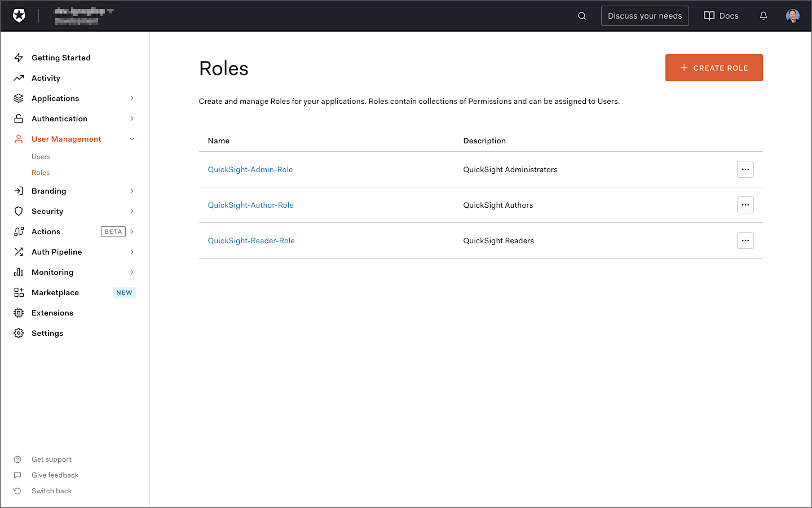The image size is (812, 508).
Task: Open the Extensions puzzle icon
Action: (18, 313)
